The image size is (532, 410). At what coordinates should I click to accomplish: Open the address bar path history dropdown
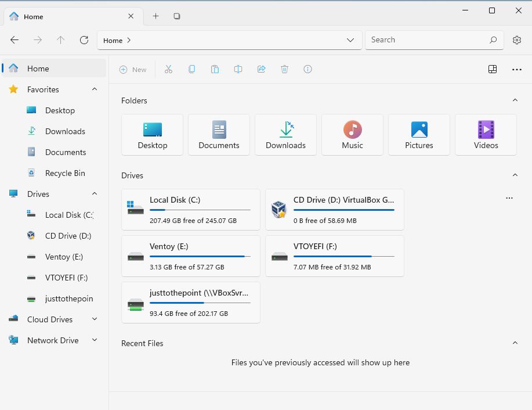(x=350, y=40)
